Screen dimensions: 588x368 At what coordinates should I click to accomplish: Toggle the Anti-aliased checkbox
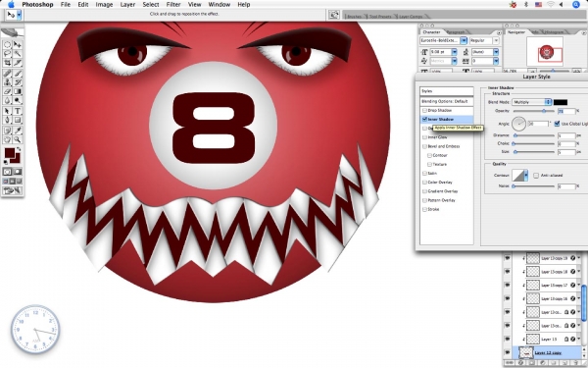tap(536, 176)
